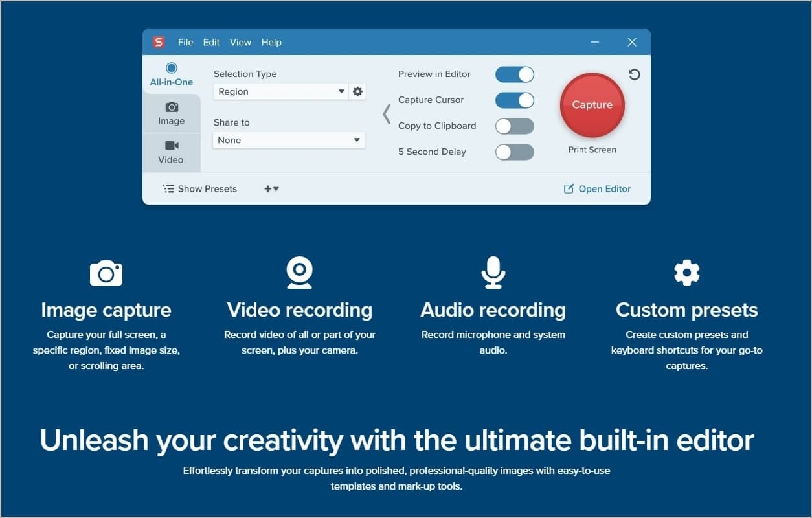Click the Selection Type label
The height and width of the screenshot is (518, 812).
245,74
